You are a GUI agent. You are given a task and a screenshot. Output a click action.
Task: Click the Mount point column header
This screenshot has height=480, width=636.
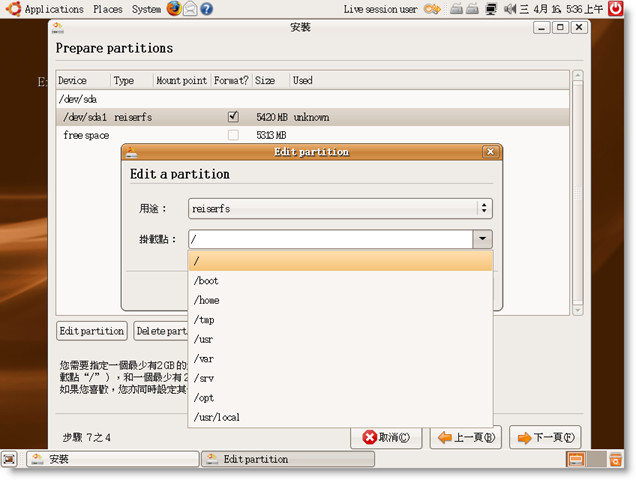(x=182, y=80)
